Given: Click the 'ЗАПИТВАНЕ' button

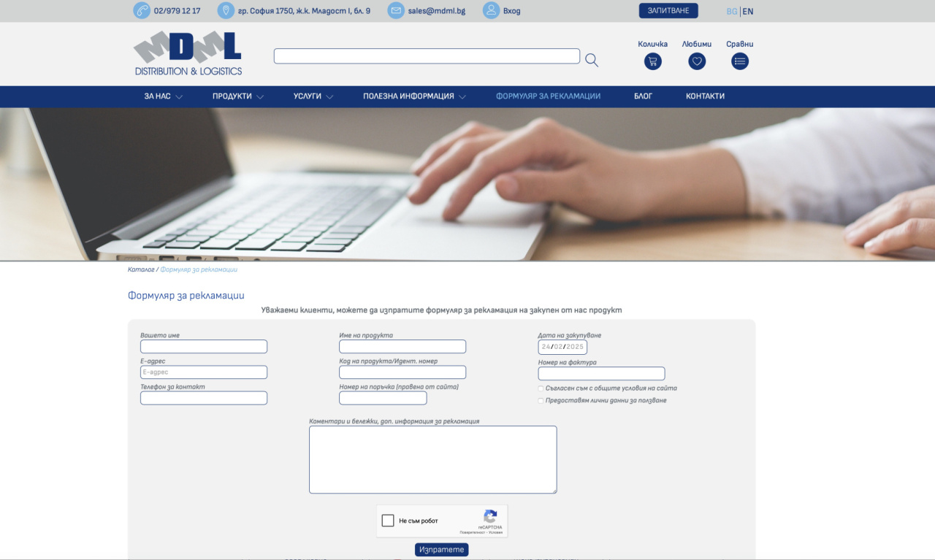Looking at the screenshot, I should click(668, 11).
